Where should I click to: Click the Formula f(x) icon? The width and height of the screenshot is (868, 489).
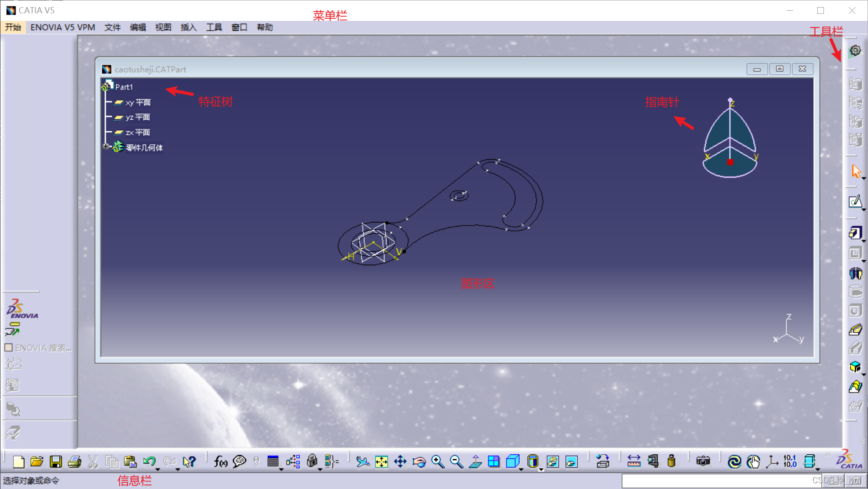point(220,461)
